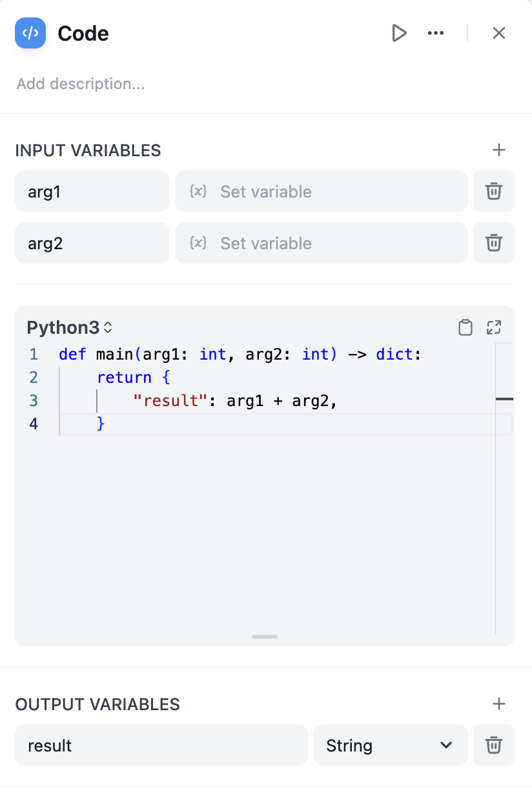Close the Code node panel
The height and width of the screenshot is (798, 532).
tap(498, 33)
